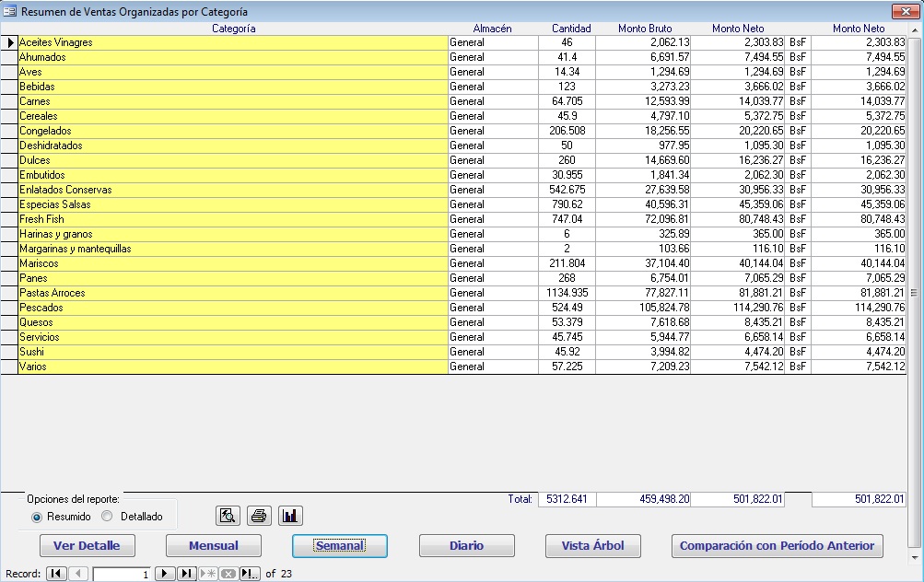Select the Resumido radio option
The width and height of the screenshot is (924, 582).
coord(37,517)
